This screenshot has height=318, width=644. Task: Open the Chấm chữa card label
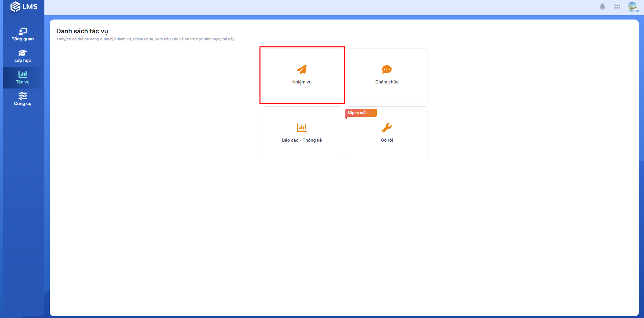387,82
